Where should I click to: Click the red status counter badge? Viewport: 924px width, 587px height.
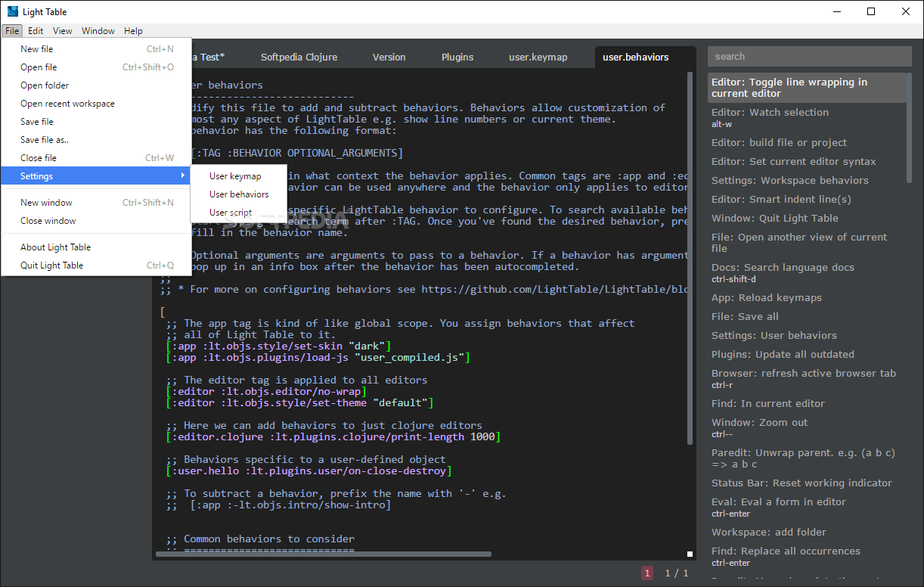tap(646, 573)
